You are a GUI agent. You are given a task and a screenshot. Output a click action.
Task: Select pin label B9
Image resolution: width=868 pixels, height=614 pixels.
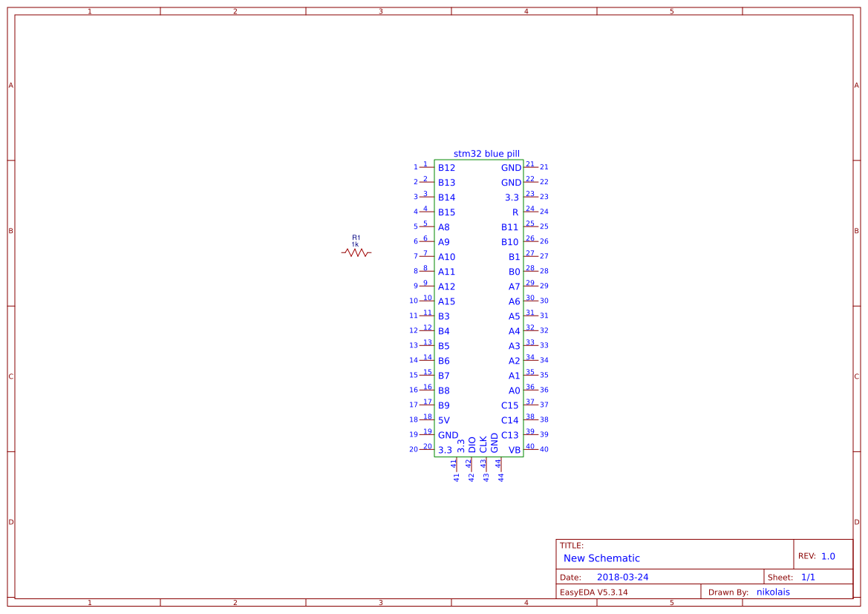[x=443, y=406]
